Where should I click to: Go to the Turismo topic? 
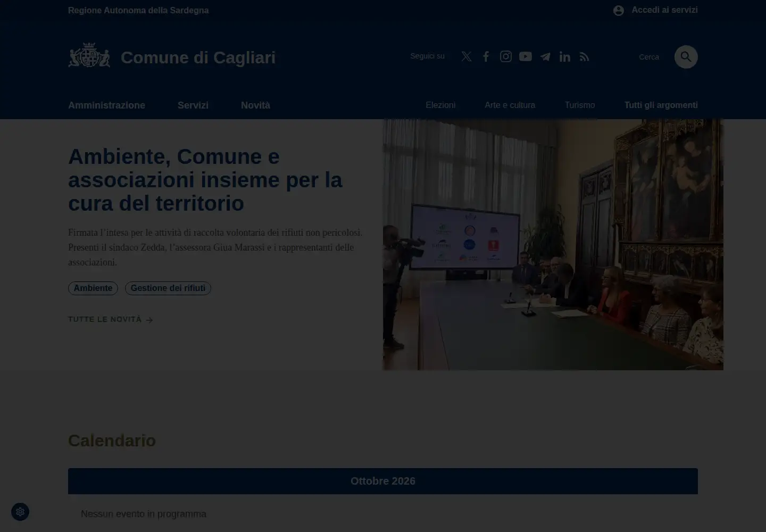(x=580, y=105)
